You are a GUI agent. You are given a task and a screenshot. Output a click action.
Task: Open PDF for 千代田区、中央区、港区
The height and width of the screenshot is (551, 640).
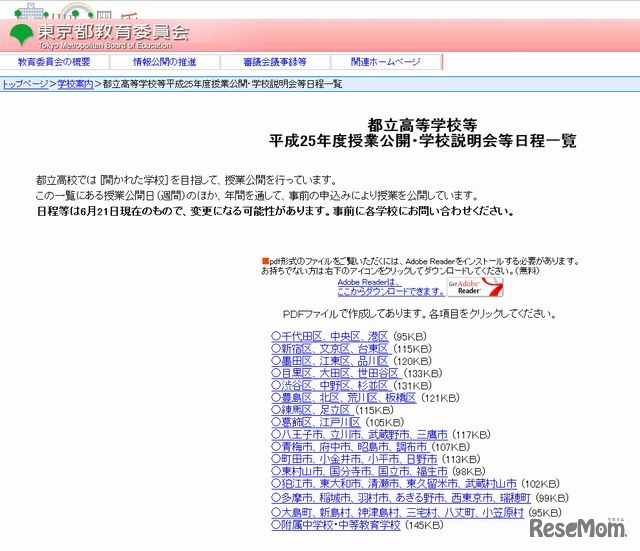pyautogui.click(x=329, y=336)
